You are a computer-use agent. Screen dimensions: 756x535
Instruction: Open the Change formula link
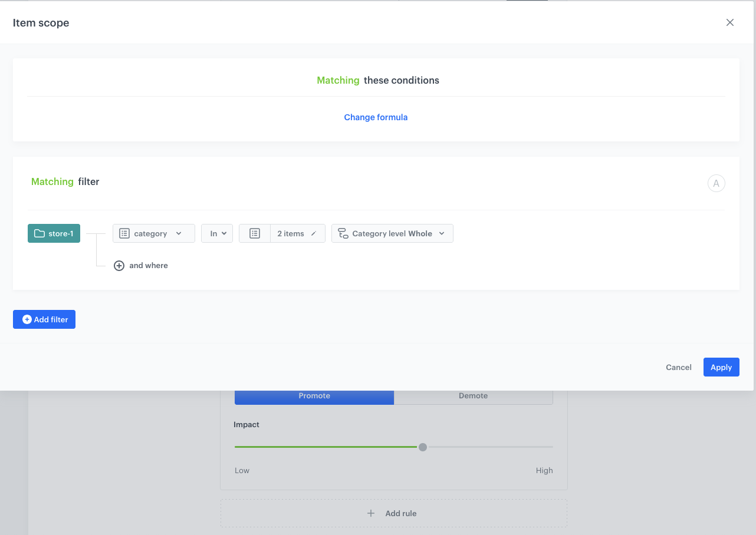(x=376, y=117)
